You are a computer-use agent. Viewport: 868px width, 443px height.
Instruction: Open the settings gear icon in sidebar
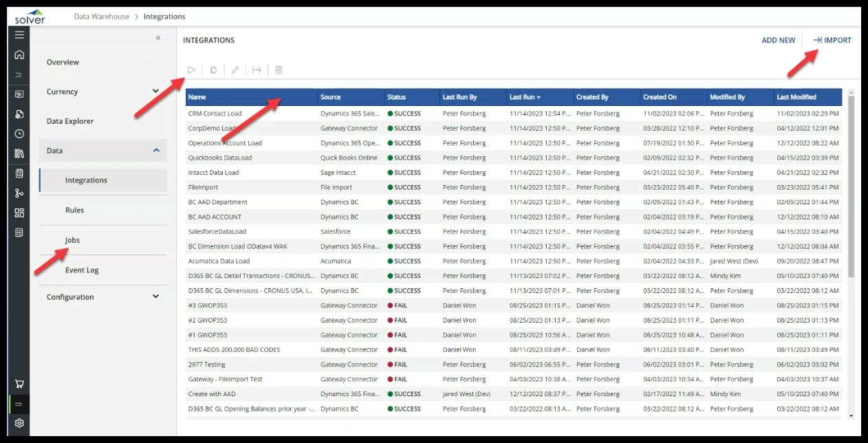(19, 423)
